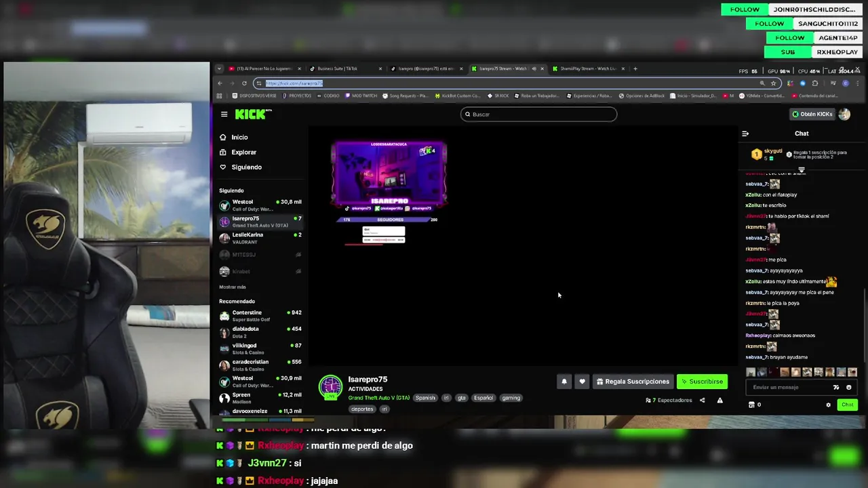The height and width of the screenshot is (488, 868).
Task: Go to Inicio in the sidebar
Action: [234, 137]
